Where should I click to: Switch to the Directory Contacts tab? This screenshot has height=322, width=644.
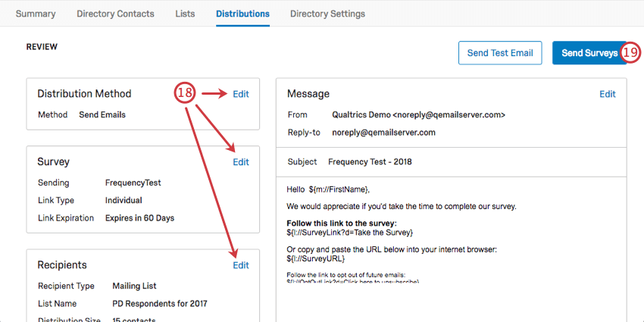tap(115, 14)
